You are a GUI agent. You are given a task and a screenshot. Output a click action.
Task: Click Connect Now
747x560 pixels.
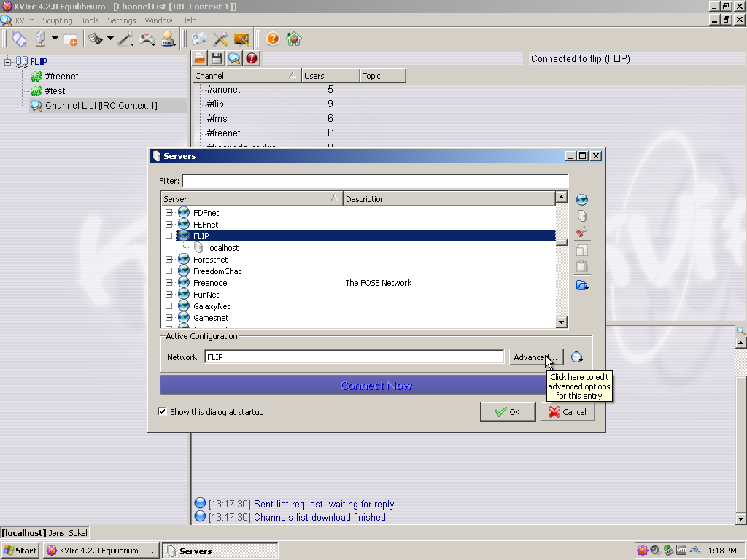pyautogui.click(x=376, y=386)
